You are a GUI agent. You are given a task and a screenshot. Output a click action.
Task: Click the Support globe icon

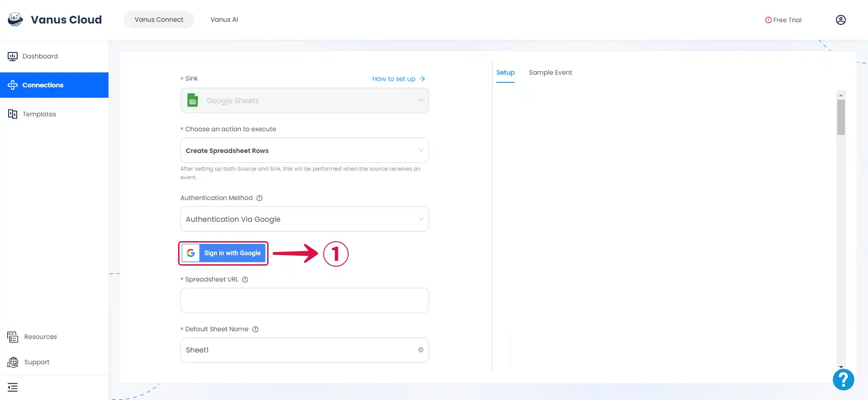click(13, 362)
